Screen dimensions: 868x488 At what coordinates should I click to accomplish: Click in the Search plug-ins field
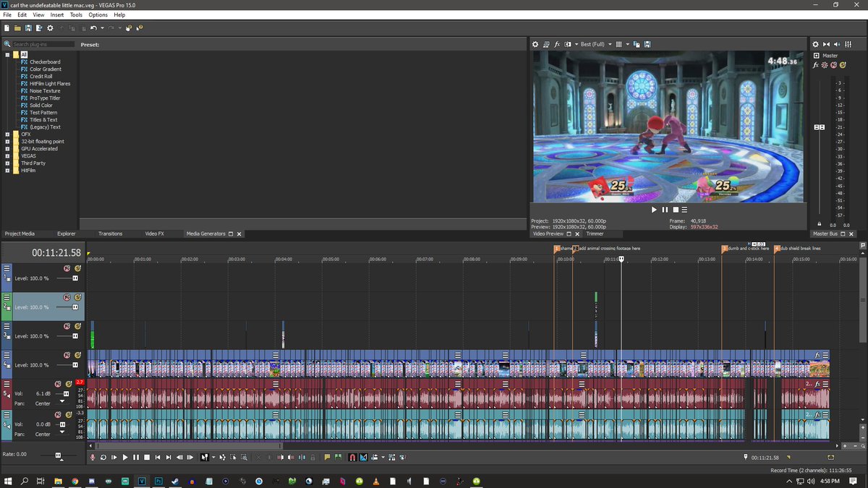point(43,44)
